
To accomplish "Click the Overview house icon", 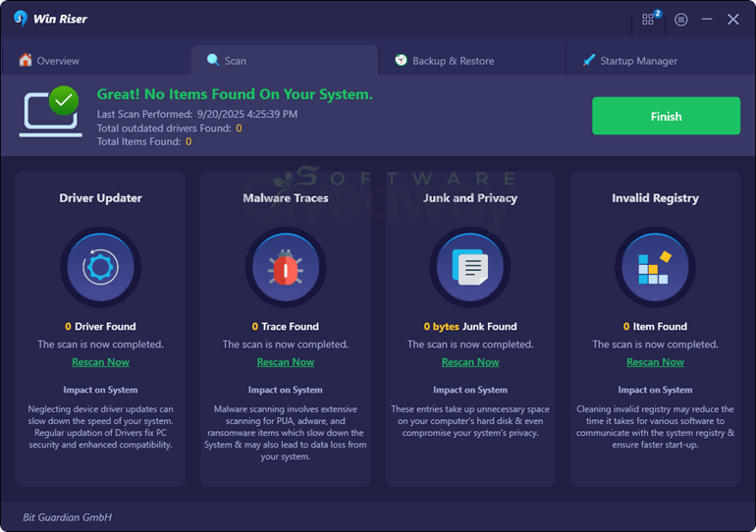I will pos(26,60).
